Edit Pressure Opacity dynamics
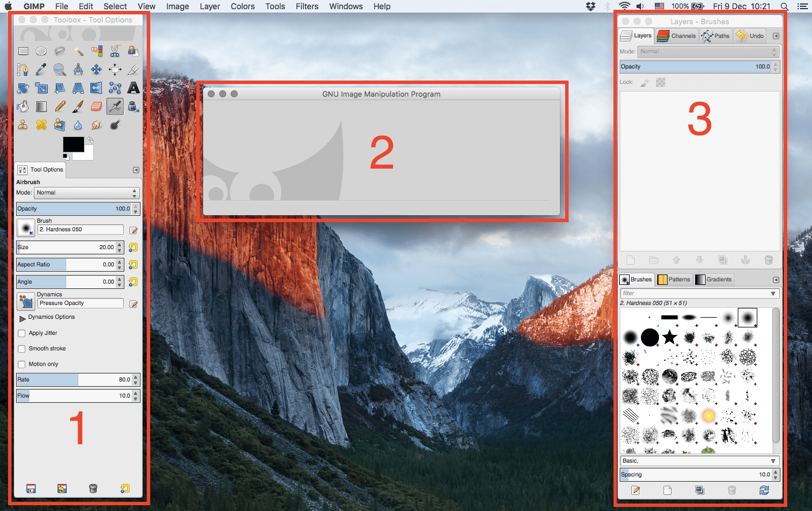This screenshot has width=812, height=511. coord(134,304)
